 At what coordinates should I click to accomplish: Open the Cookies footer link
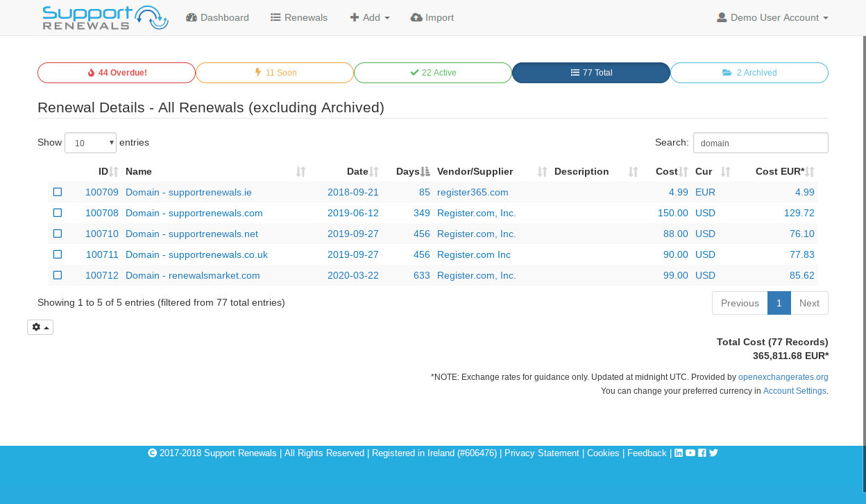click(x=603, y=453)
